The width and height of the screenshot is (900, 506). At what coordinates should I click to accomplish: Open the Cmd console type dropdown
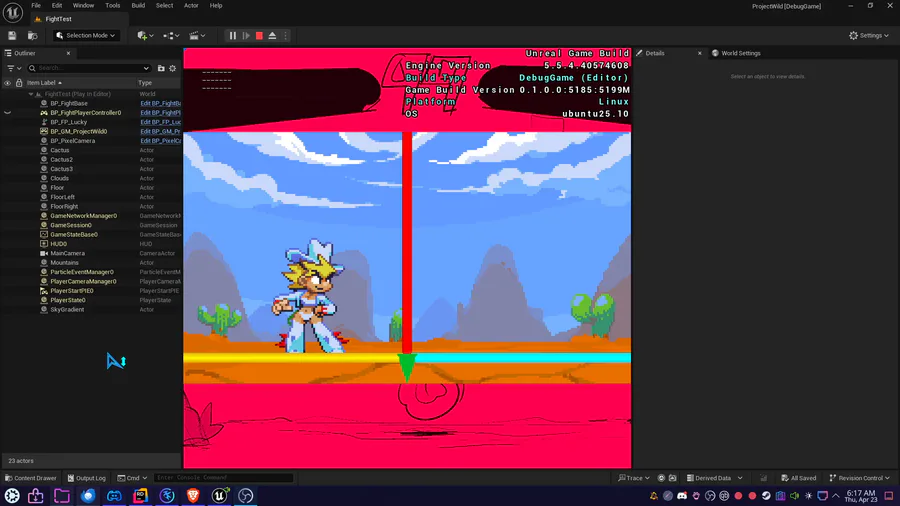[x=133, y=478]
